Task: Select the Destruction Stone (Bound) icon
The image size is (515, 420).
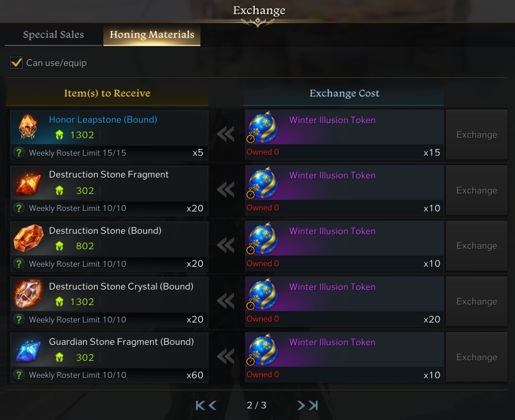Action: click(28, 239)
